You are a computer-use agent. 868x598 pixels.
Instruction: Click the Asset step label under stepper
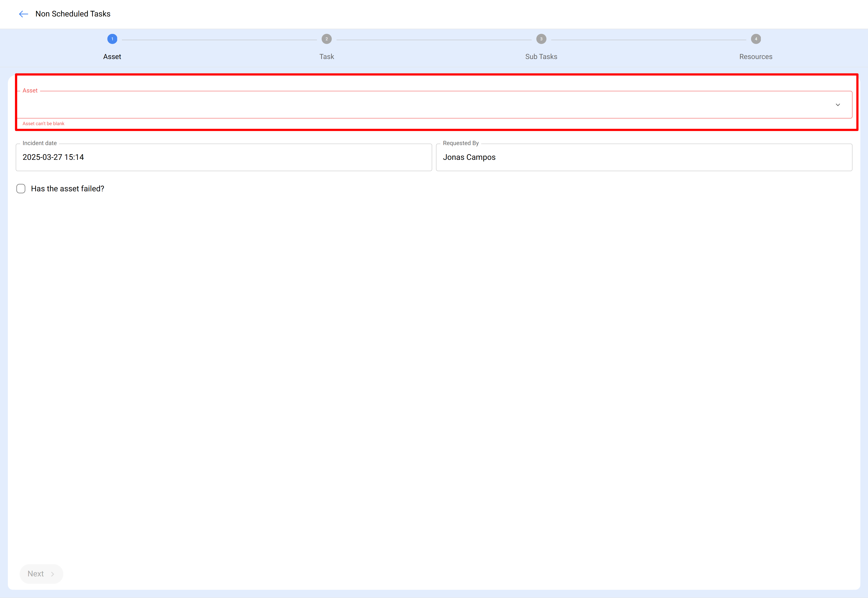[112, 57]
